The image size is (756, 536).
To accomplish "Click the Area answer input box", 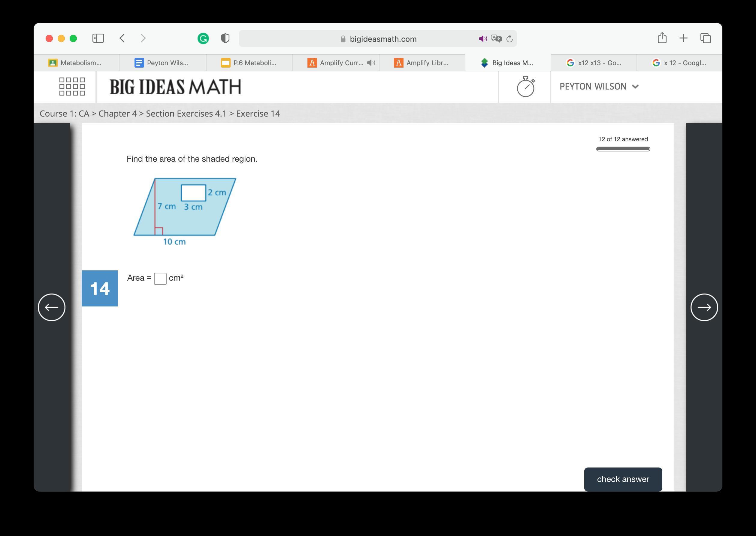I will pyautogui.click(x=160, y=279).
